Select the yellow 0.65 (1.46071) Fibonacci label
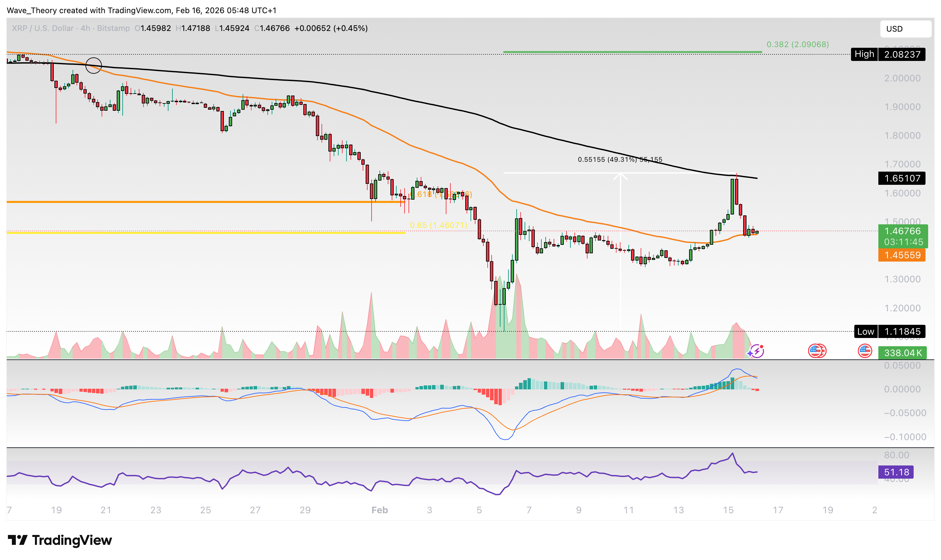 439,225
